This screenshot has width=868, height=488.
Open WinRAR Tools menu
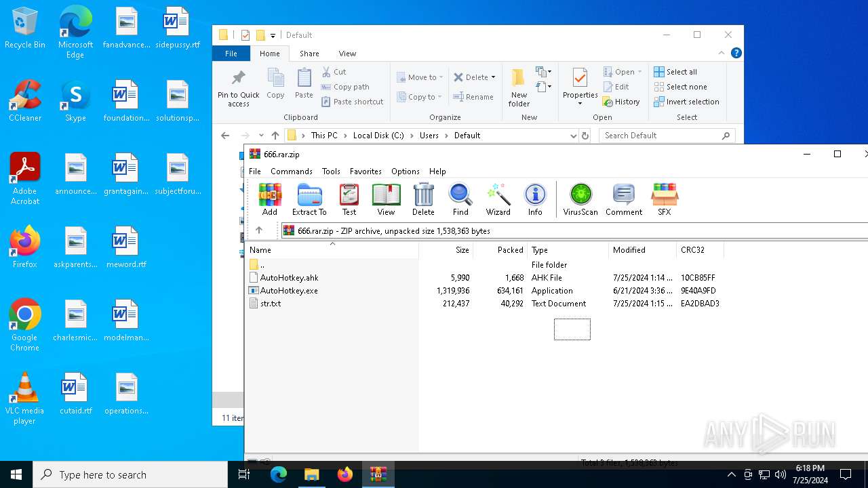[331, 171]
